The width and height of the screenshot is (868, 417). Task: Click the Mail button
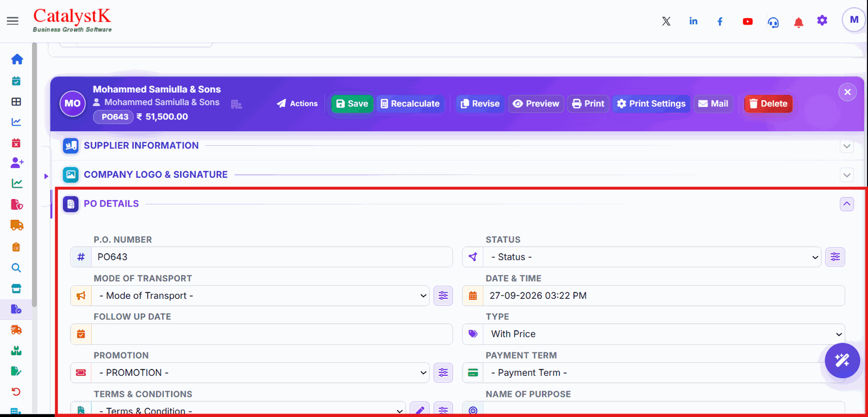tap(713, 104)
